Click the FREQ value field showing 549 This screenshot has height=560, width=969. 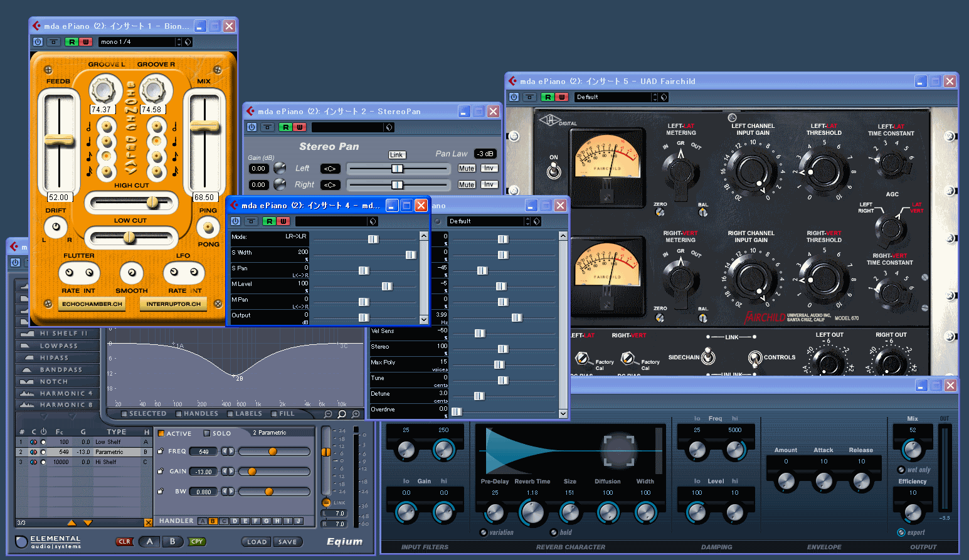click(x=204, y=452)
